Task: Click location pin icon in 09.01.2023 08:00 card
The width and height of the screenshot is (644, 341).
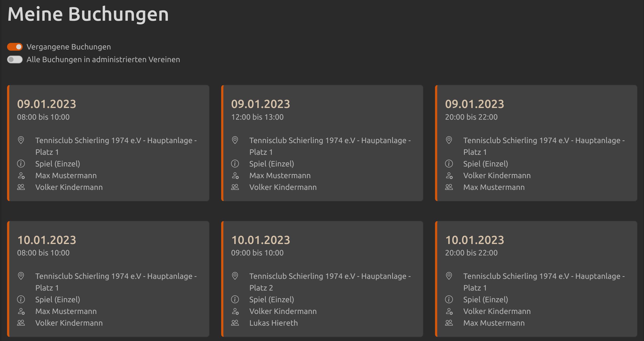Action: coord(21,140)
